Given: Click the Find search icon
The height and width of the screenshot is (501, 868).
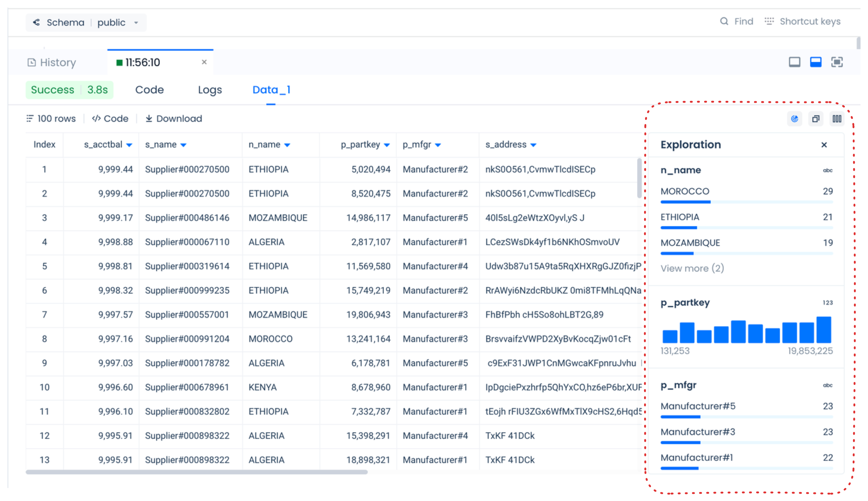Looking at the screenshot, I should [x=724, y=21].
